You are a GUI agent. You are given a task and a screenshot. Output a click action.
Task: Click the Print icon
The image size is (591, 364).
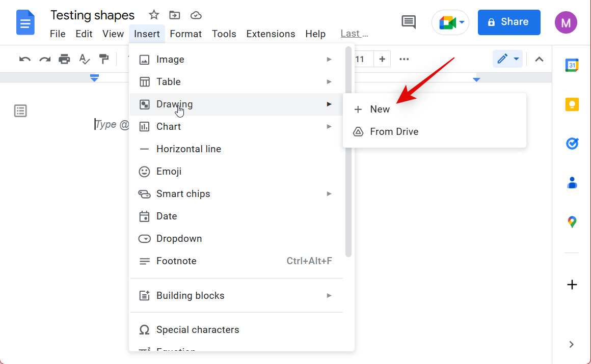point(65,59)
